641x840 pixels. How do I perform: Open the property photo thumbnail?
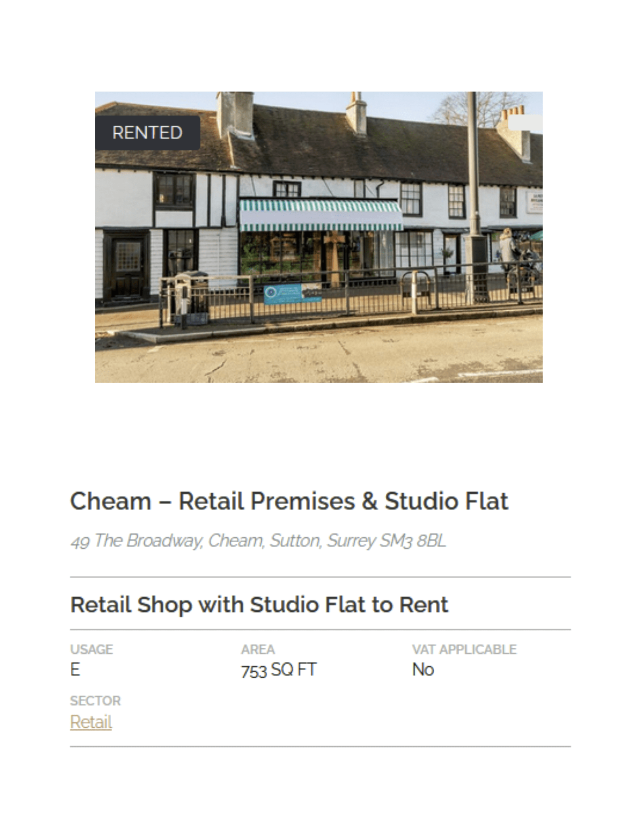click(x=319, y=237)
